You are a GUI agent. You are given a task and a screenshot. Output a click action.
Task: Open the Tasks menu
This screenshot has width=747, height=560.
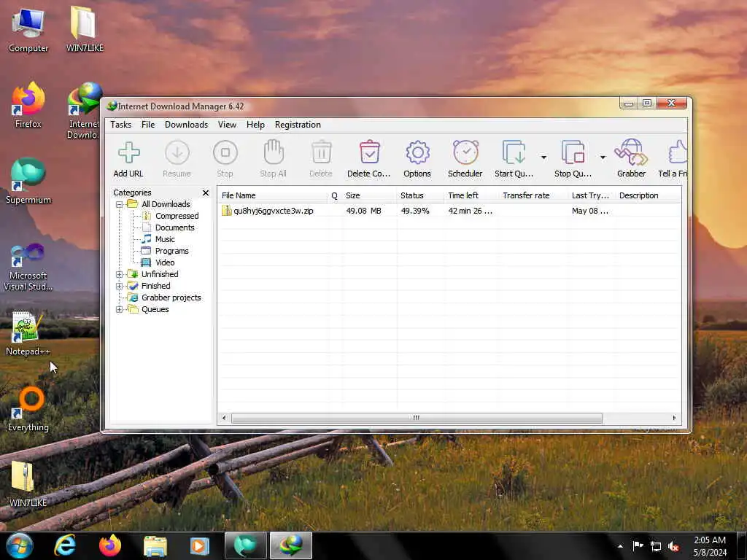click(120, 125)
